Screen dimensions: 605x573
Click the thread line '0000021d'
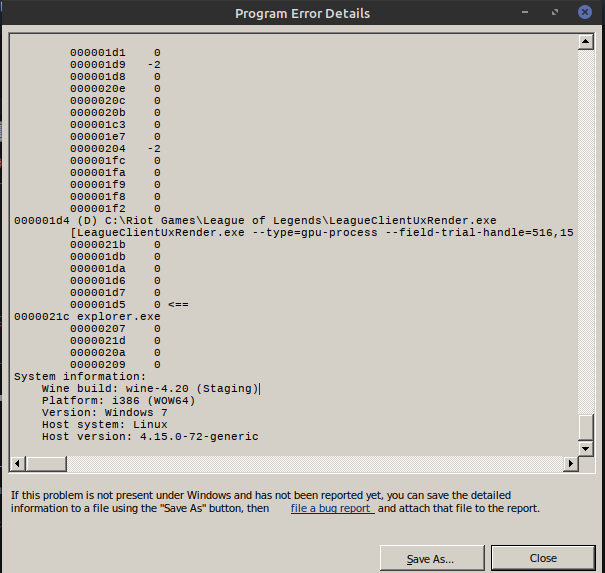115,341
